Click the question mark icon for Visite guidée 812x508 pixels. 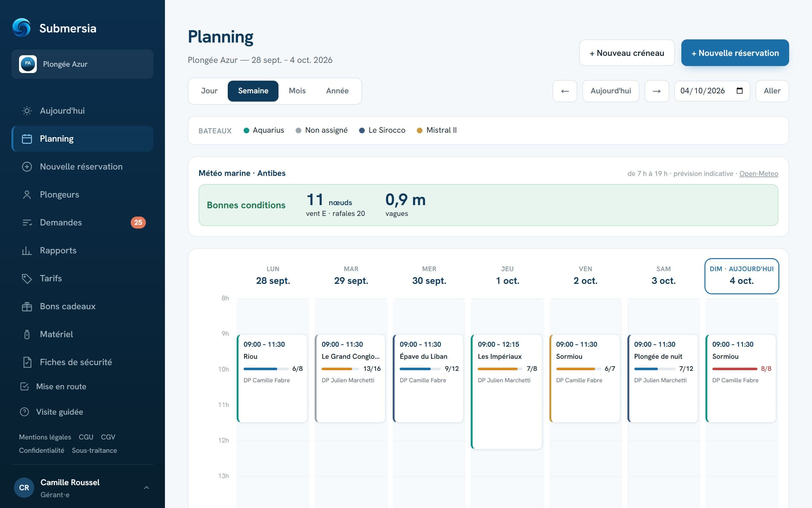(x=24, y=412)
